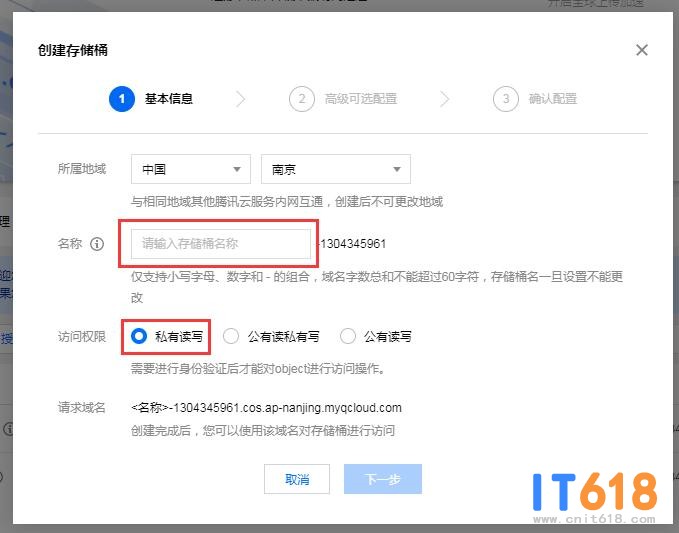This screenshot has height=533, width=679.
Task: Select the 公有读写 radio button
Action: [x=348, y=336]
